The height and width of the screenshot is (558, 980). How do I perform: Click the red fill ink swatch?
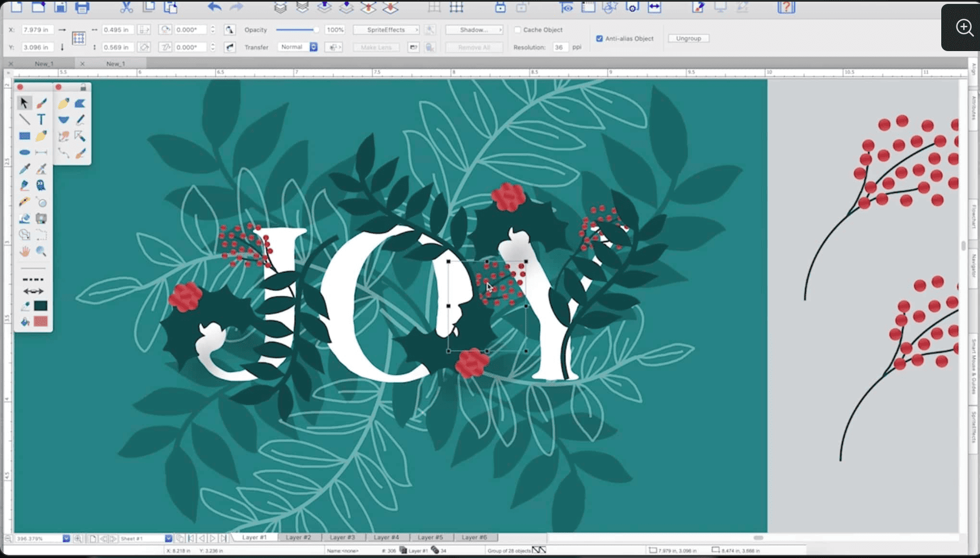(x=40, y=322)
